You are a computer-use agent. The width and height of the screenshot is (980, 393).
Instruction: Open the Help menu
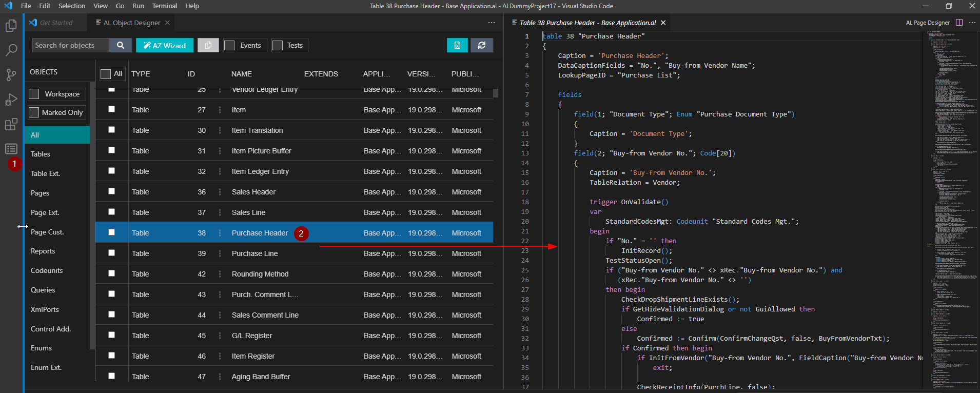[192, 6]
